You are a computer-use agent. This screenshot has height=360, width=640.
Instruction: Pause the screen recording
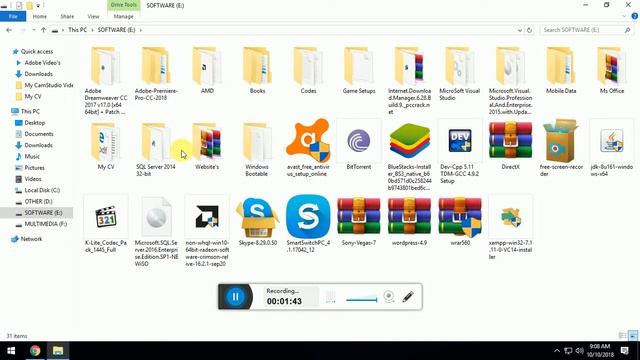pyautogui.click(x=236, y=296)
